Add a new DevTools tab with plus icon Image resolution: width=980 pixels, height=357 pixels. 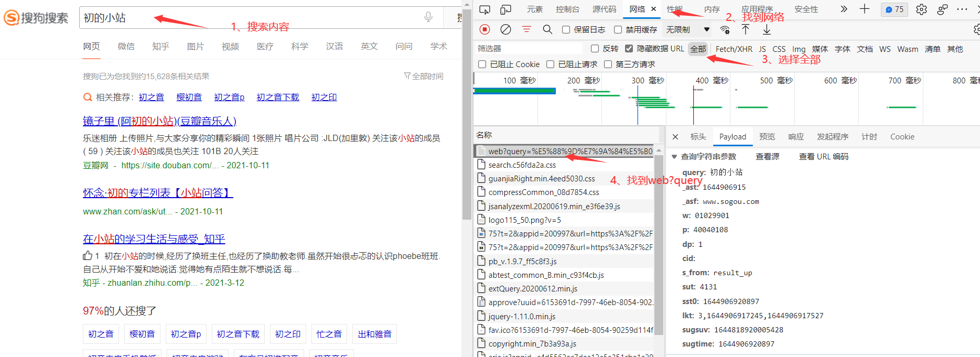tap(865, 9)
